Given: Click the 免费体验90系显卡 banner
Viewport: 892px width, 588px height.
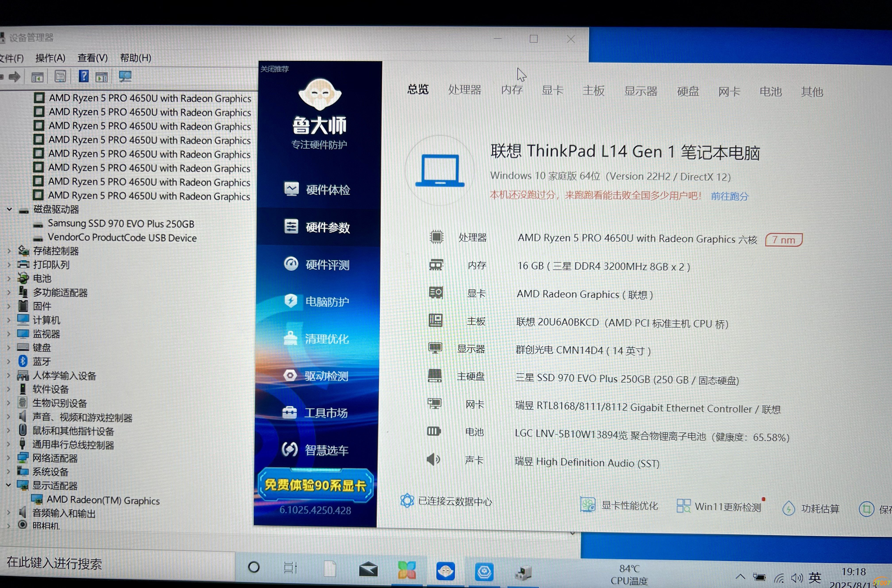Looking at the screenshot, I should (316, 485).
